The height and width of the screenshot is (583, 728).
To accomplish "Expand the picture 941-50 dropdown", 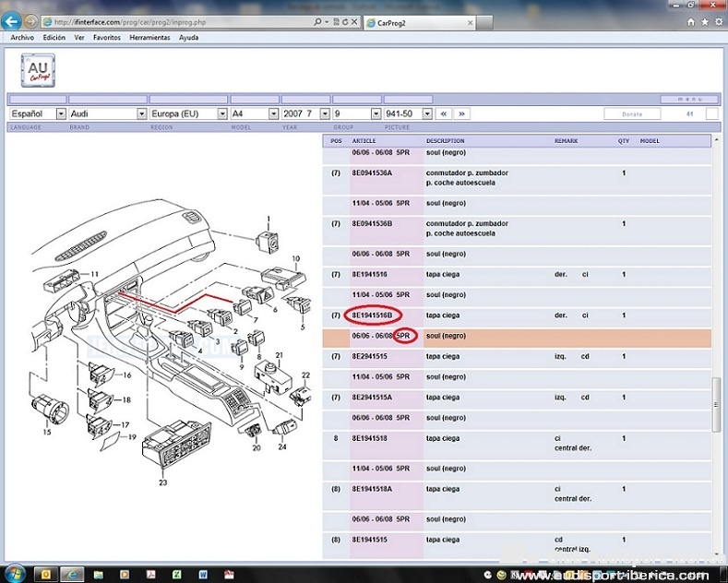I will pos(427,113).
